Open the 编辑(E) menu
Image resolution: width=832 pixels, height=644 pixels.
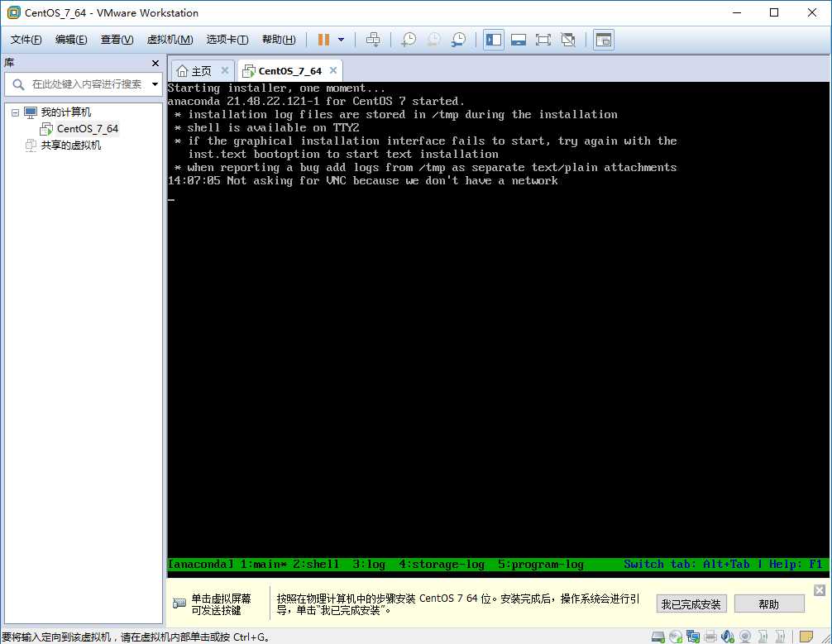pyautogui.click(x=71, y=40)
